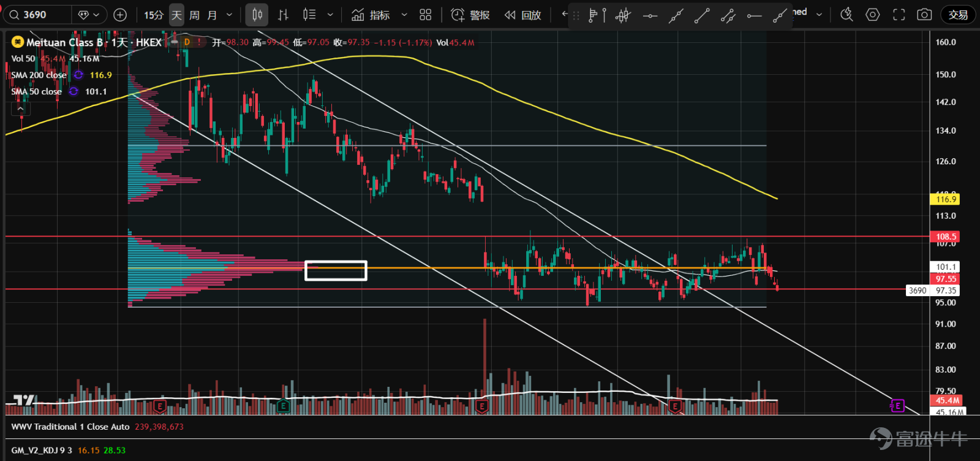Take a chart snapshot with camera icon
Viewport: 980px width, 461px height.
(x=924, y=15)
